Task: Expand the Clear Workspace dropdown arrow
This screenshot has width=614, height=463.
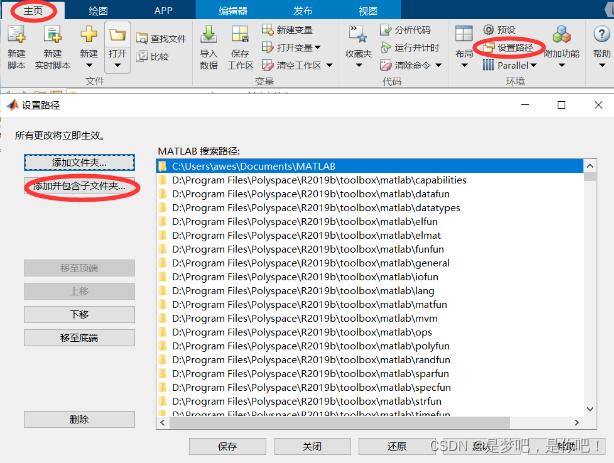Action: point(330,65)
